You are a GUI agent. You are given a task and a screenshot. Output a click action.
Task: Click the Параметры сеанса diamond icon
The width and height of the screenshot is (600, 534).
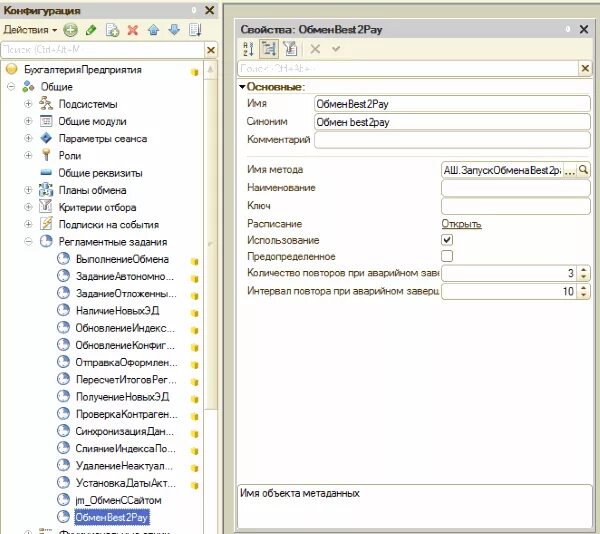(x=46, y=138)
